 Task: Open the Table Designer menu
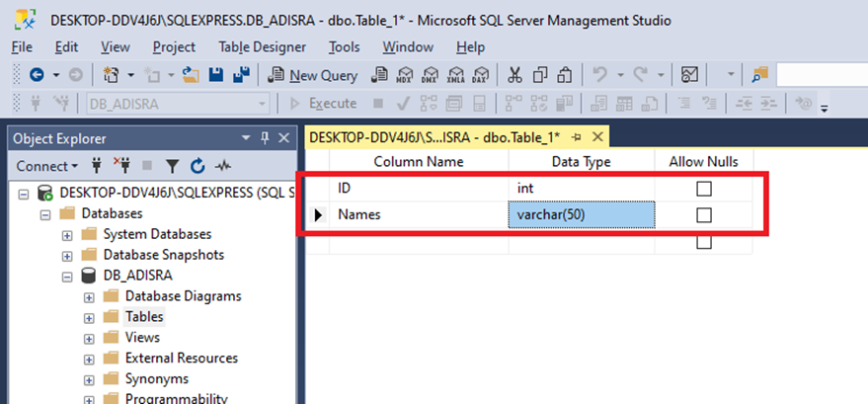coord(262,47)
